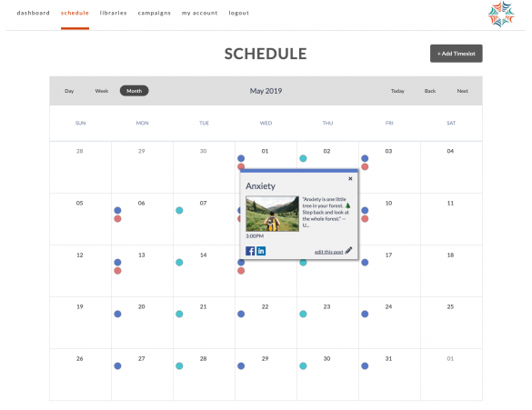Screen dimensions: 532x410
Task: Select the Month view toggle
Action: [134, 91]
